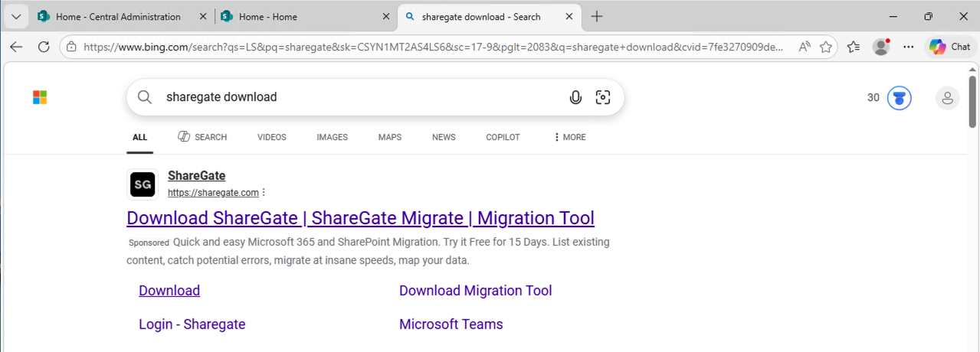Start voice search with microphone icon
Screen dimensions: 980x352
click(575, 97)
